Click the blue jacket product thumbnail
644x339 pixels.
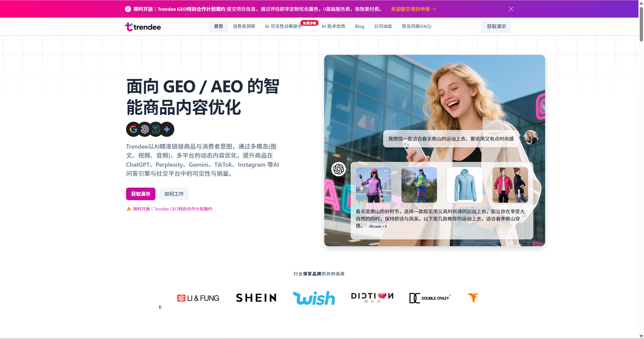(x=465, y=185)
